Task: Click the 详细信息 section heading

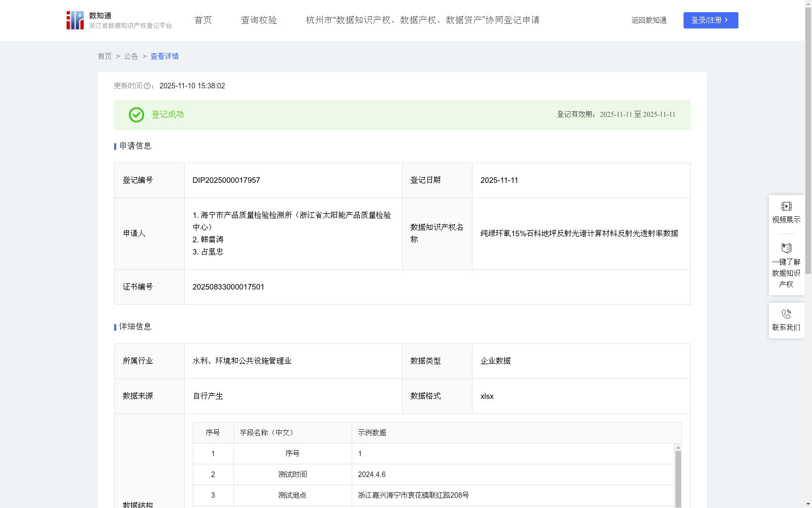Action: click(x=136, y=327)
